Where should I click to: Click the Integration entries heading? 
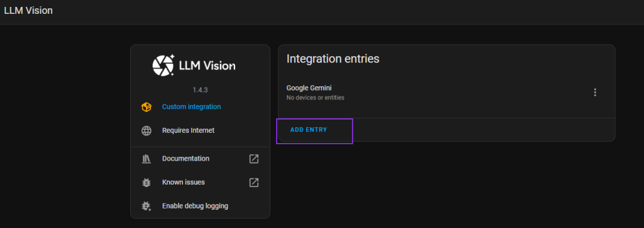point(333,59)
